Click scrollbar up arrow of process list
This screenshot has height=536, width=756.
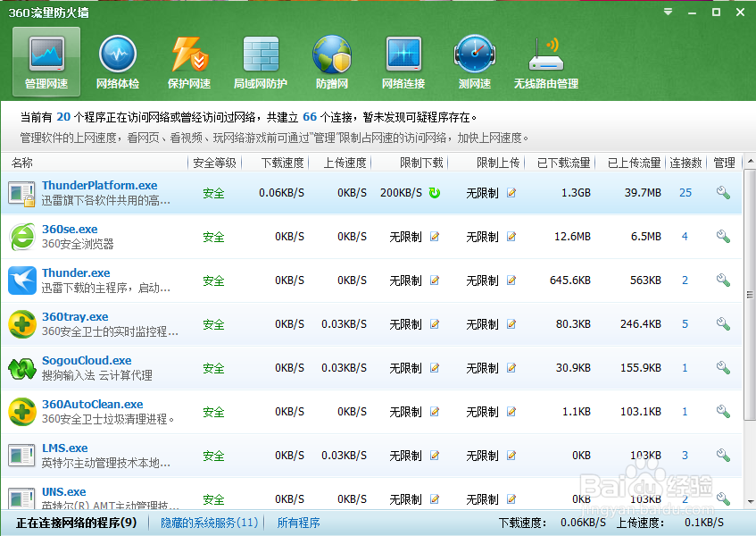750,162
